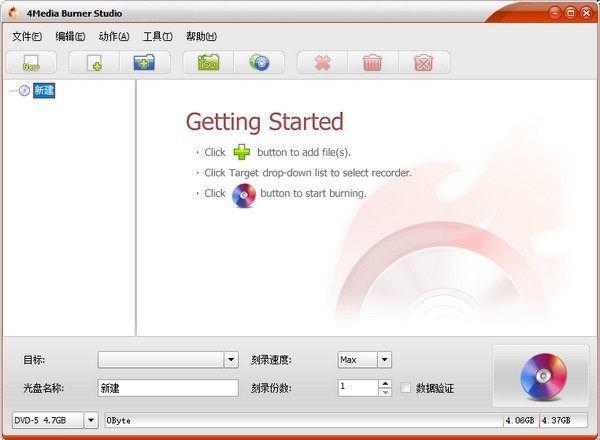The height and width of the screenshot is (440, 600).
Task: Click the erase-all bin icon with X
Action: pyautogui.click(x=422, y=63)
